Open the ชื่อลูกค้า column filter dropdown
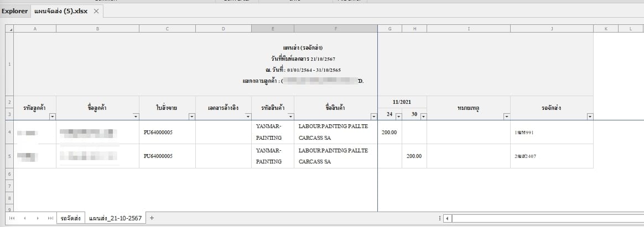This screenshot has height=227, width=644. 136,117
